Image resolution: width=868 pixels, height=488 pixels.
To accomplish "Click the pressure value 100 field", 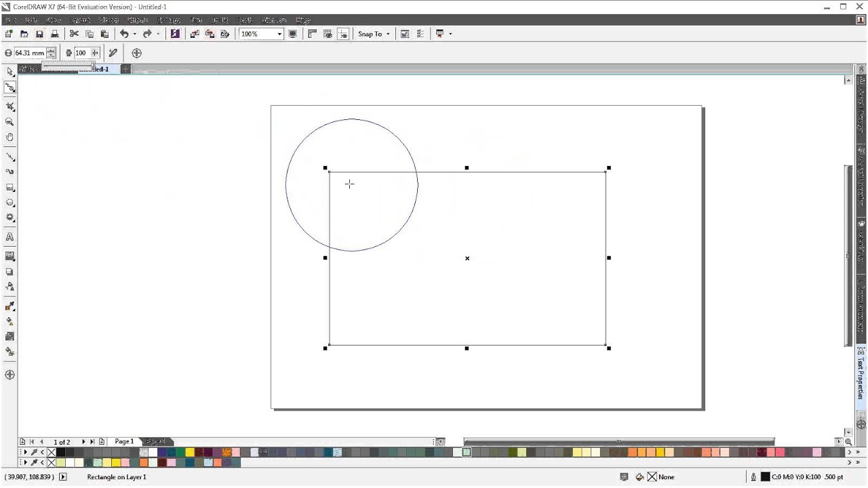I will coord(81,53).
